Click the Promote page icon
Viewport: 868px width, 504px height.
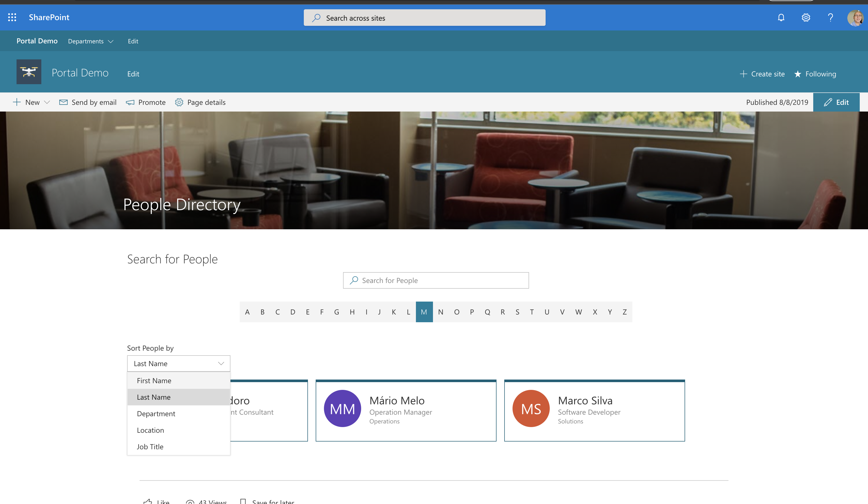pos(130,102)
